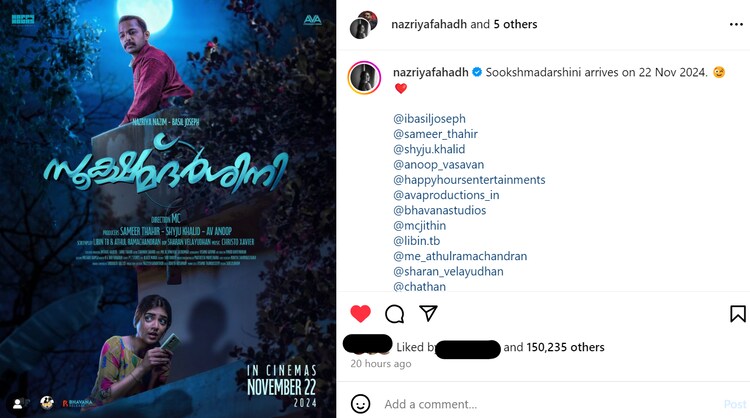Open the @bhavanastudios mention
Screen dimensions: 750x418
point(440,210)
